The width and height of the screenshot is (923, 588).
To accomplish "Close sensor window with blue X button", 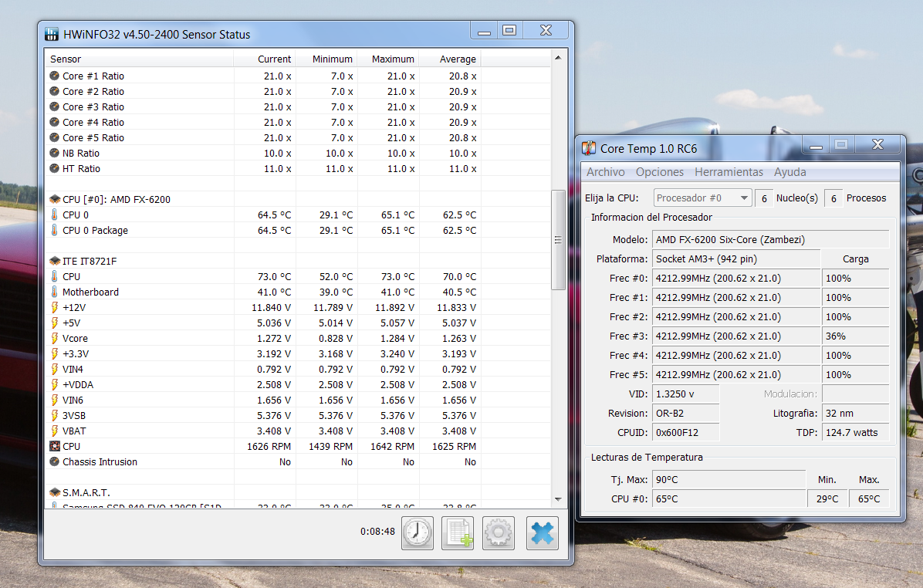I will (x=542, y=533).
